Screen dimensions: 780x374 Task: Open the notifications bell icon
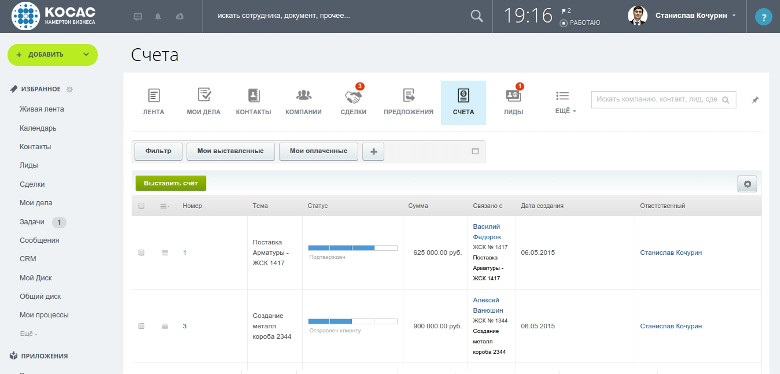[x=158, y=16]
